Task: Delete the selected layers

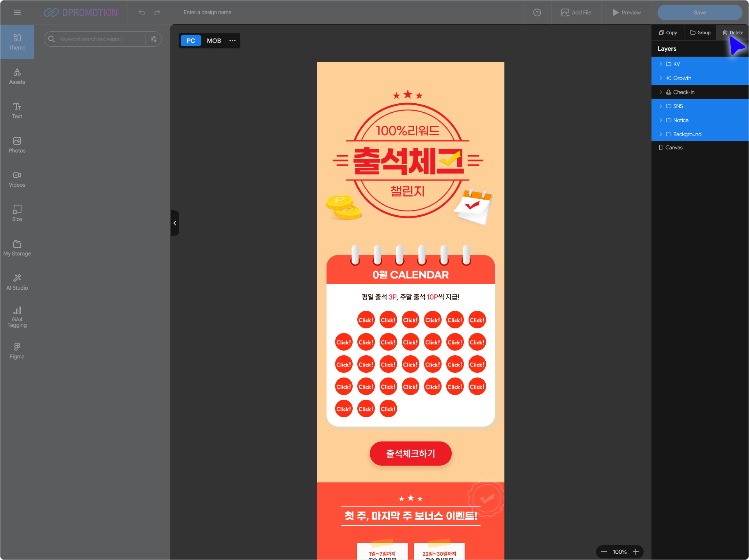Action: click(733, 33)
